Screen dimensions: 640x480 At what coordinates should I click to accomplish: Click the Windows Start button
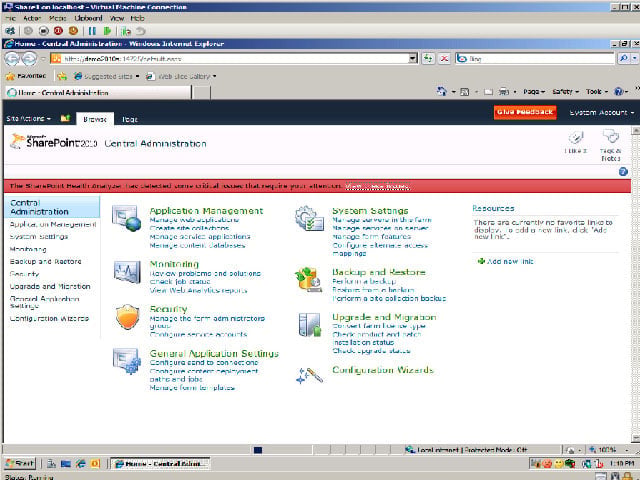coord(20,463)
